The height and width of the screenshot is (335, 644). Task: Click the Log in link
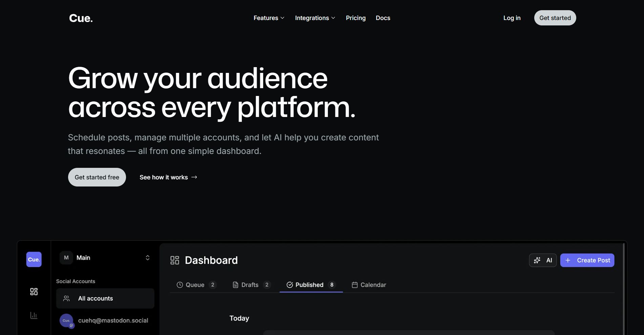click(x=512, y=18)
